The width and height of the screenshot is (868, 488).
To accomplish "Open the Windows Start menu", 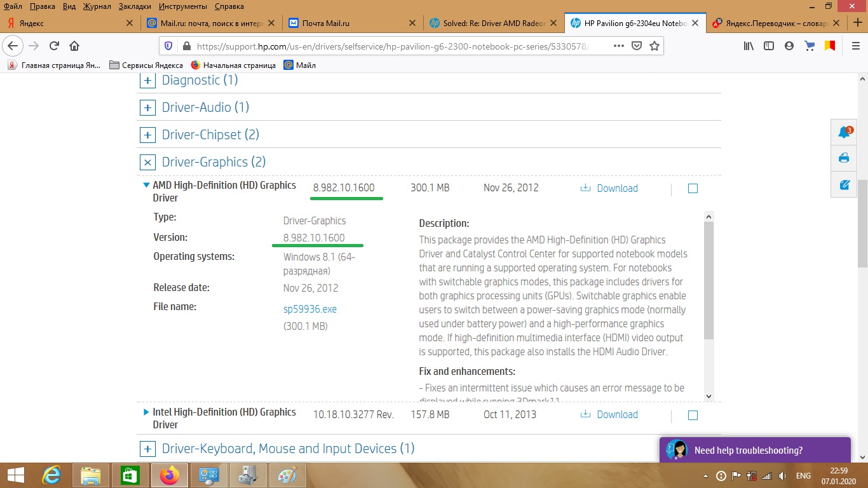I will (15, 475).
